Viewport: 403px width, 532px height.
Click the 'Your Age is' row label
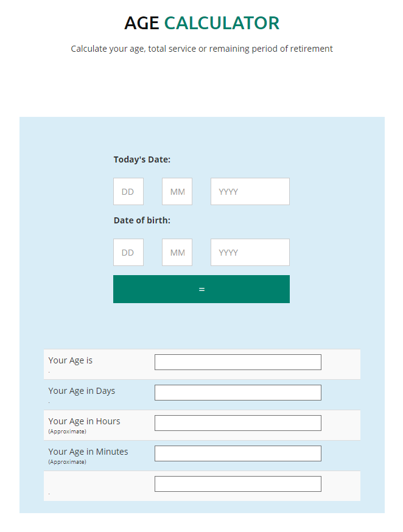(71, 360)
